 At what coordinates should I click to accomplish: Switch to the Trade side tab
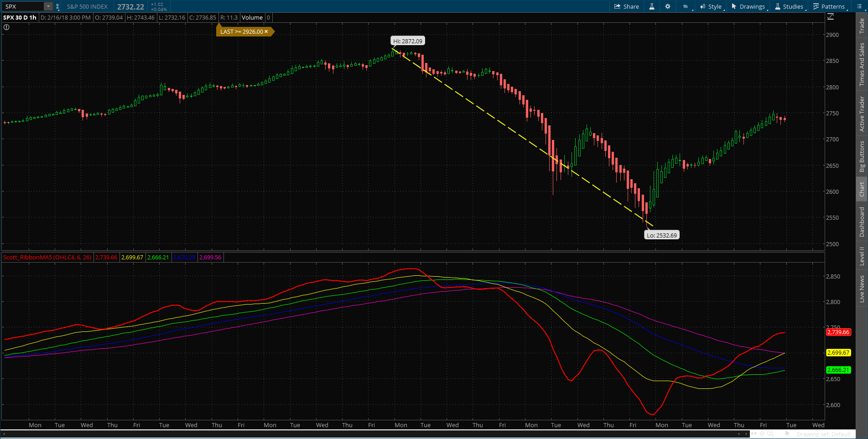click(862, 26)
